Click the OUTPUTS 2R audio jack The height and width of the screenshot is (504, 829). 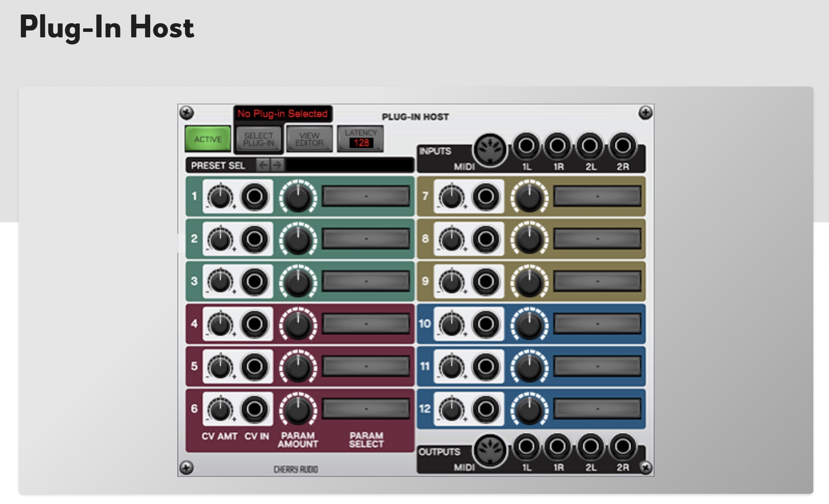pyautogui.click(x=622, y=446)
